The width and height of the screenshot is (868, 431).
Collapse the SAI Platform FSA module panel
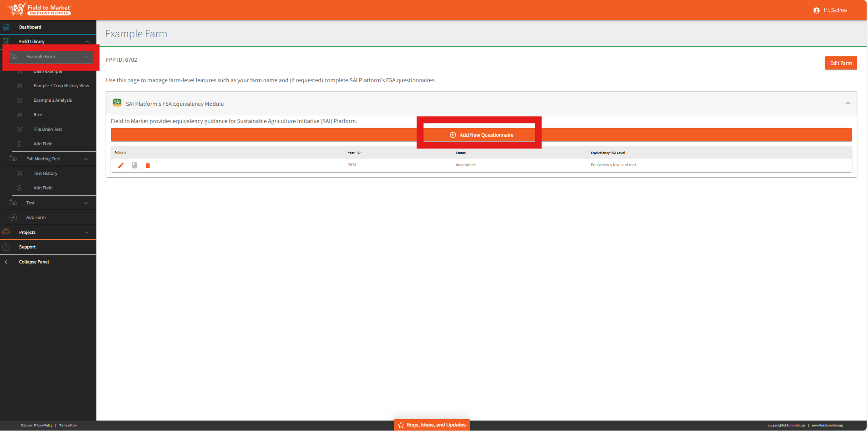pyautogui.click(x=848, y=104)
